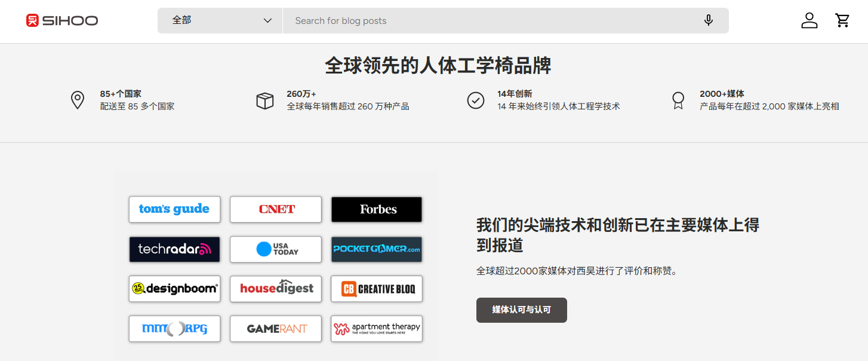The width and height of the screenshot is (868, 361).
Task: Open the Apartment Therapy logo tile
Action: click(x=377, y=329)
